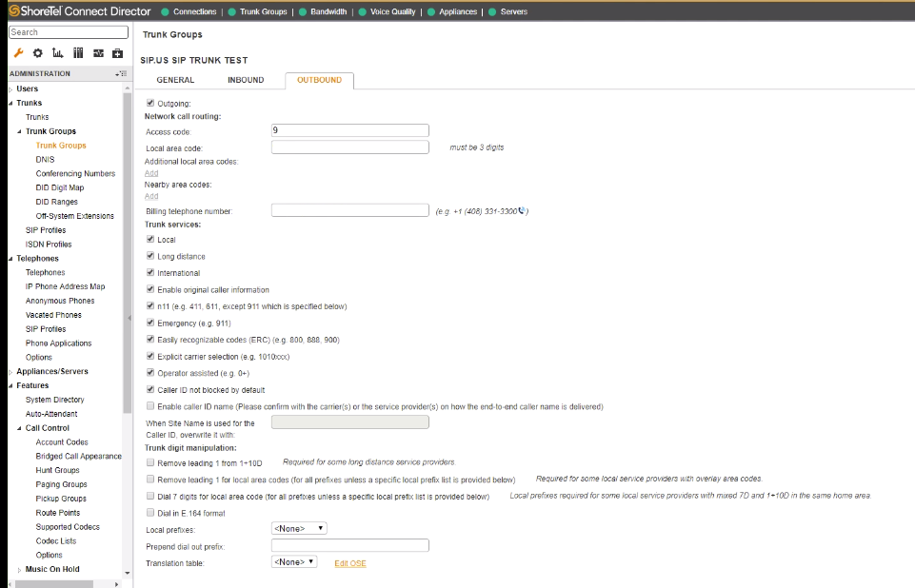Open the Administration wrench icon

coord(18,53)
